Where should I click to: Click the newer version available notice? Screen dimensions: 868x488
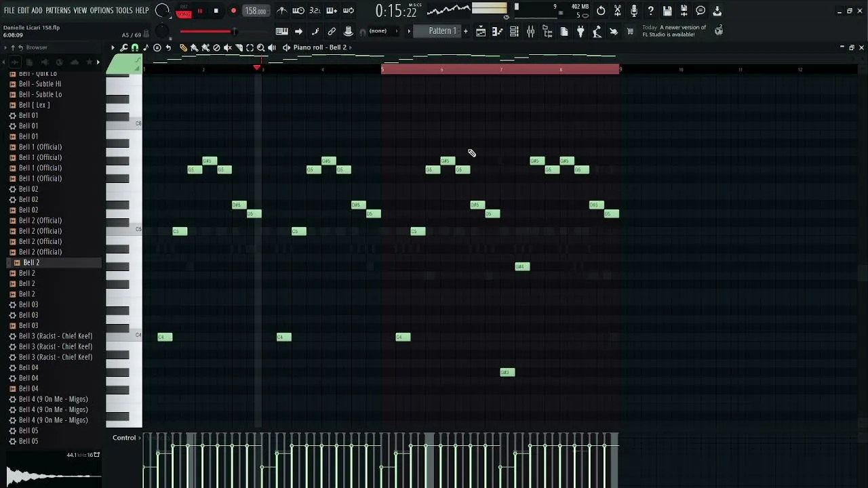click(674, 31)
